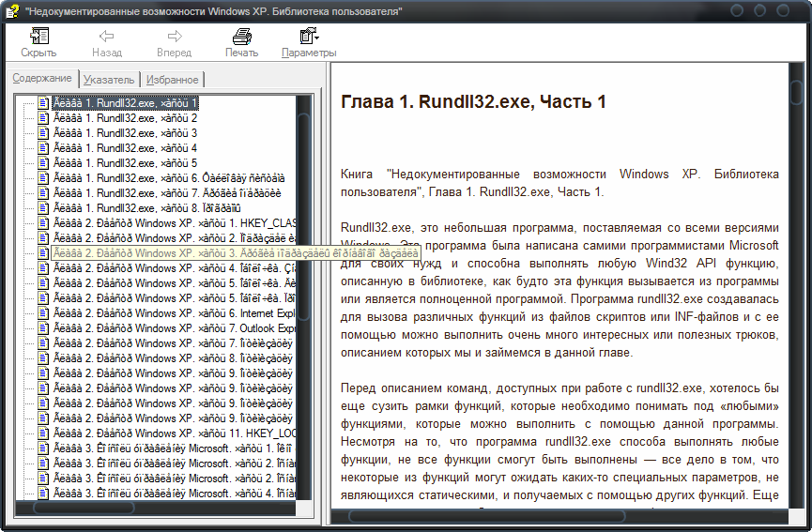The image size is (812, 532).
Task: Click page icon beside the Internet Explorer topic
Action: [x=43, y=313]
